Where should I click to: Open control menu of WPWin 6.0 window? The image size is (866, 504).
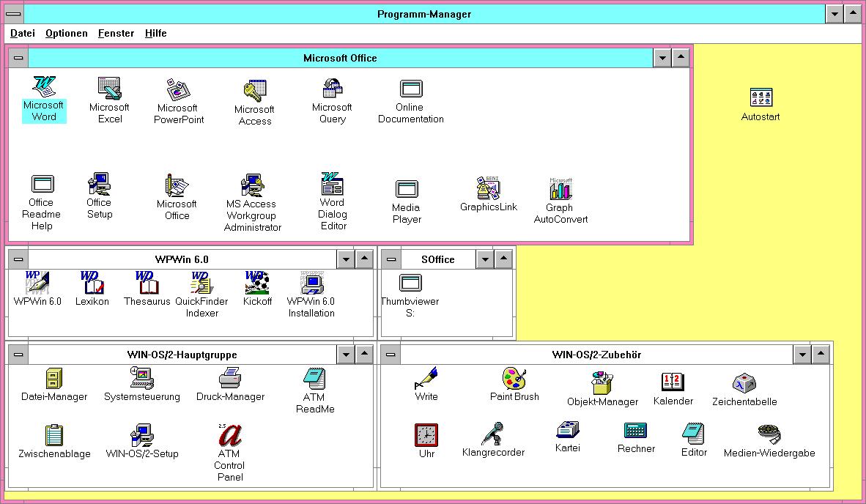coord(18,259)
